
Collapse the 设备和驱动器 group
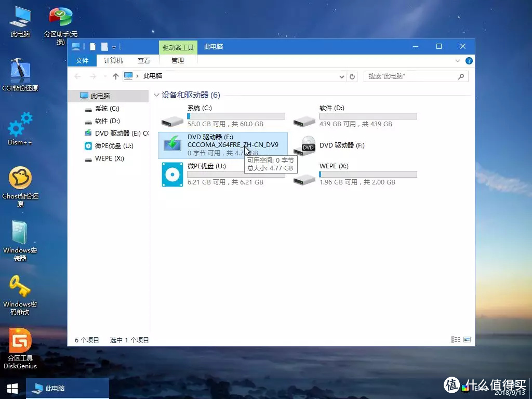(156, 95)
